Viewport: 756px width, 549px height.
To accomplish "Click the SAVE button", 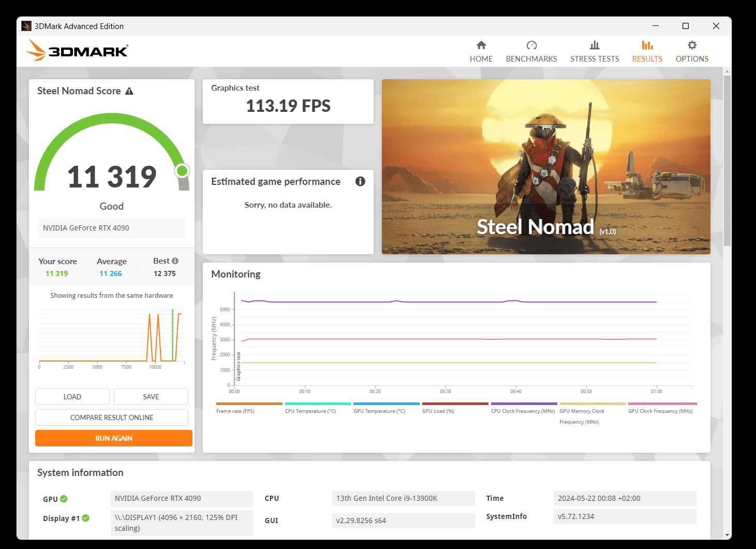I will pyautogui.click(x=151, y=397).
